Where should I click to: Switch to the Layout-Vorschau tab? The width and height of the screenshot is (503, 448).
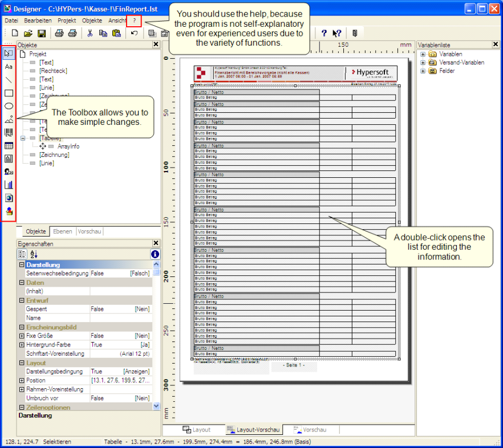click(x=253, y=430)
